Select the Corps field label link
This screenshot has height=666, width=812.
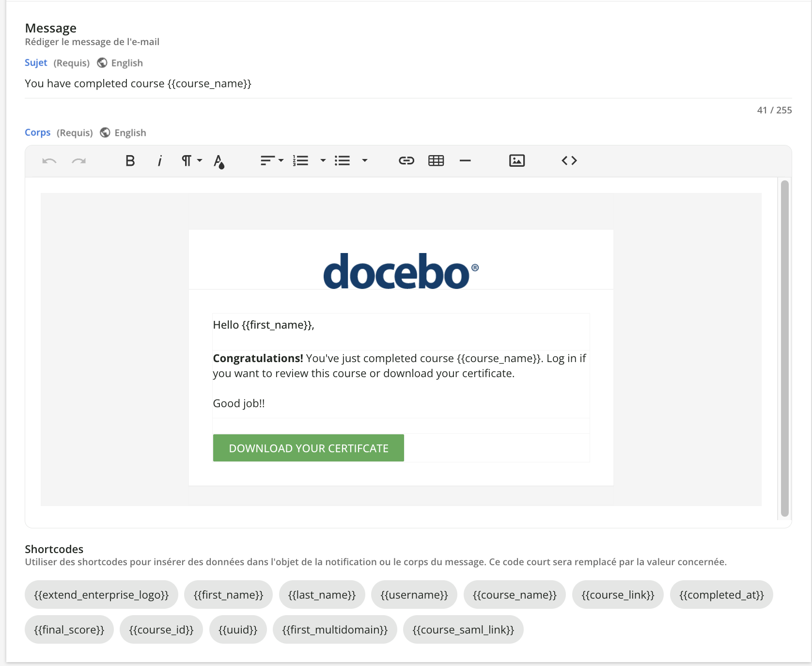(x=37, y=132)
